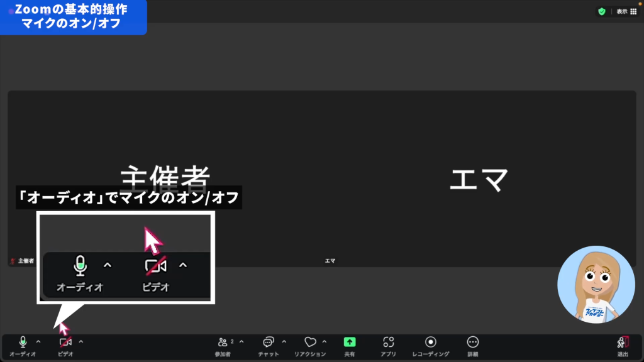Open the 参加者 participants panel
644x362 pixels.
[x=223, y=345]
